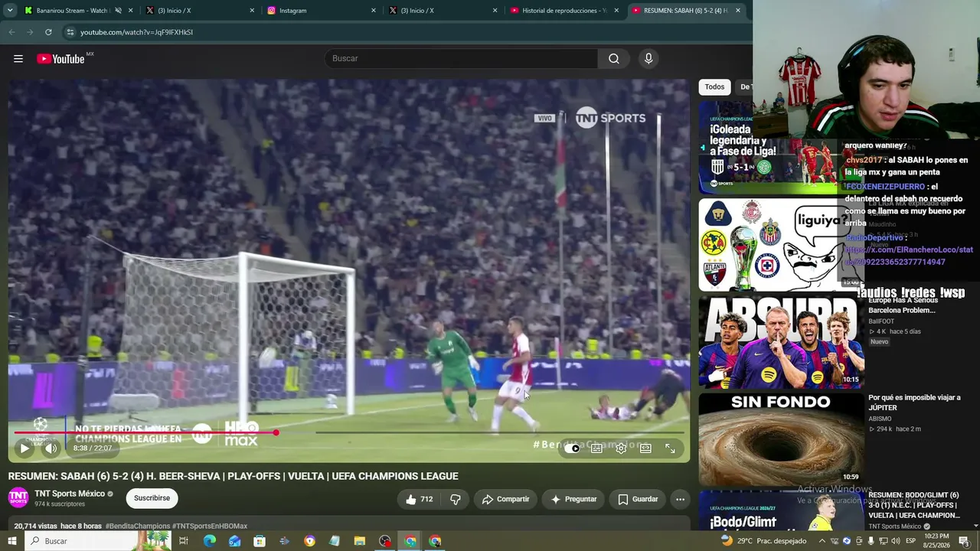The width and height of the screenshot is (980, 551).
Task: Reload the page with the refresh icon
Action: pos(48,32)
